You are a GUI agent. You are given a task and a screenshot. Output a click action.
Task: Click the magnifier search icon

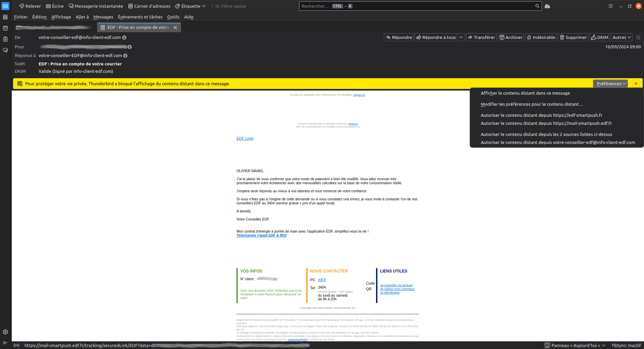537,6
